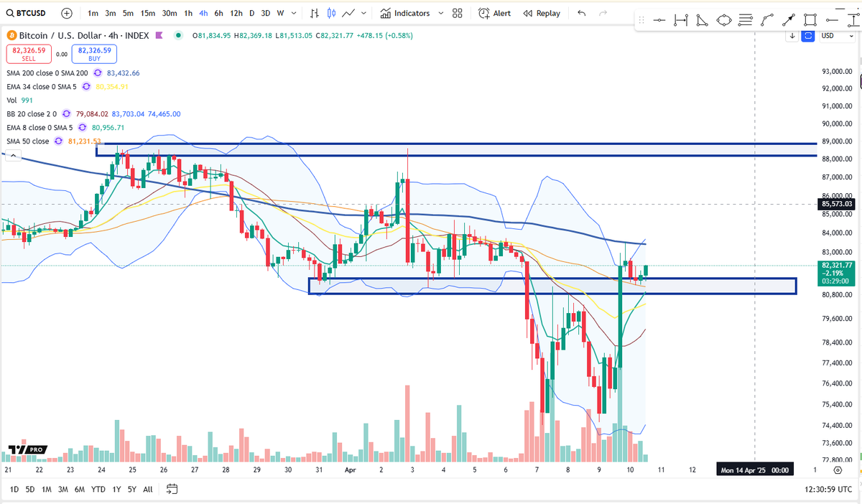Viewport: 862px width, 504px height.
Task: Click the purple refresh icon beside SMA 200
Action: point(98,73)
